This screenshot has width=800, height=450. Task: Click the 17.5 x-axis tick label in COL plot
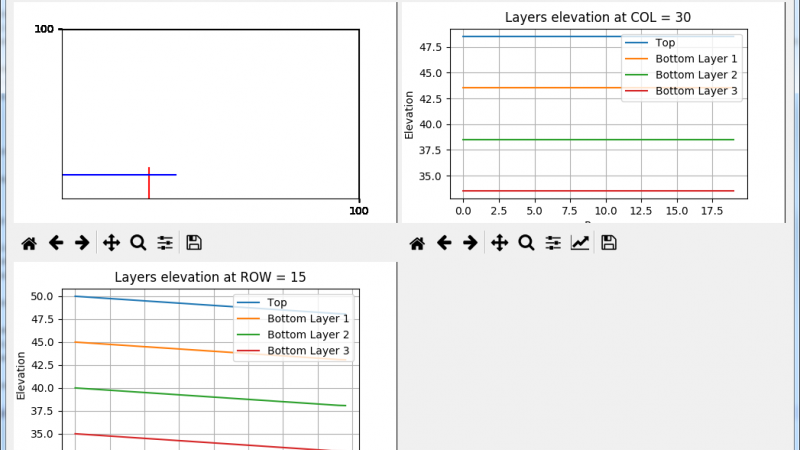(712, 211)
